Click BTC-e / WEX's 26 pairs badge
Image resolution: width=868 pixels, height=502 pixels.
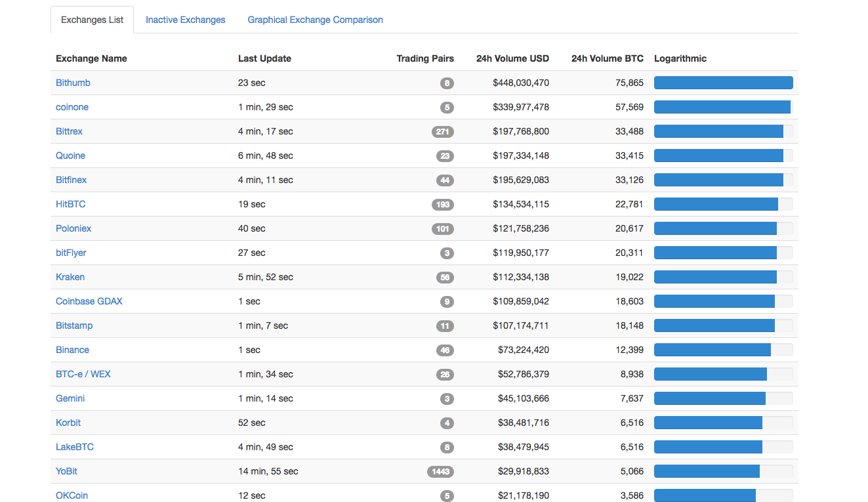(x=445, y=375)
